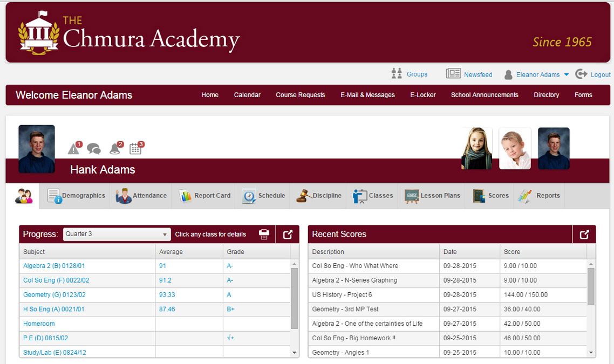Viewport: 614px width, 364px height.
Task: Pop out the Progress panel
Action: pos(287,234)
